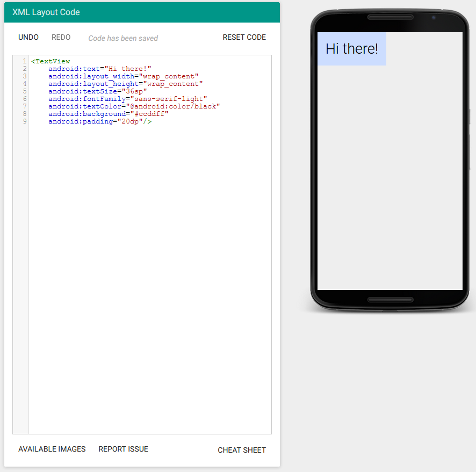This screenshot has height=472, width=476.
Task: Click the android:text="Hi there!" code line
Action: click(99, 69)
